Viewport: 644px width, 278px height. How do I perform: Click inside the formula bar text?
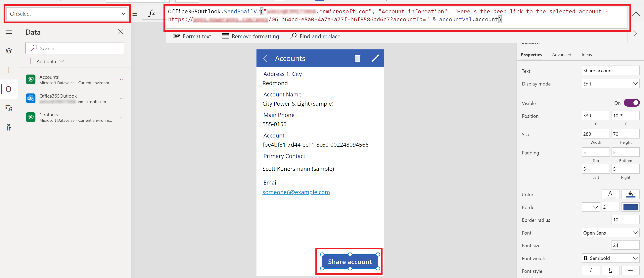(396, 18)
